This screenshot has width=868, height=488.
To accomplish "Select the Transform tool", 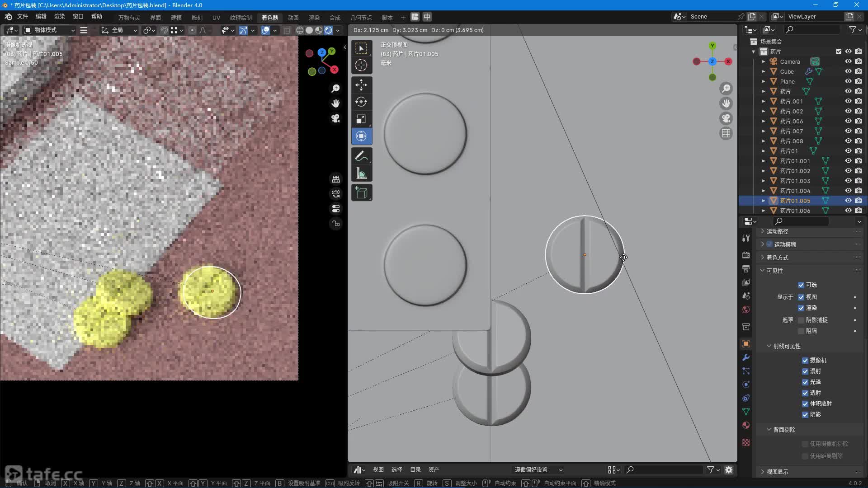I will point(361,136).
